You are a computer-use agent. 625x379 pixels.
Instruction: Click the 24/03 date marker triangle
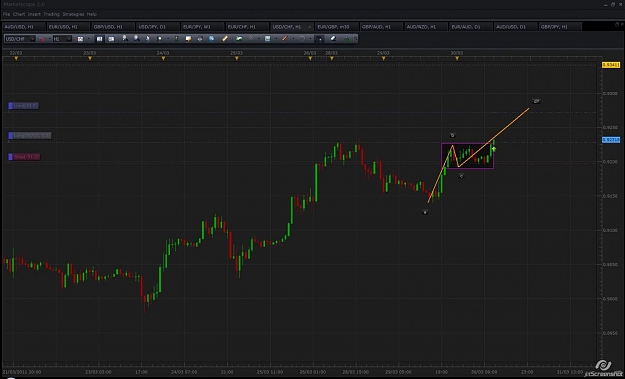[x=163, y=59]
